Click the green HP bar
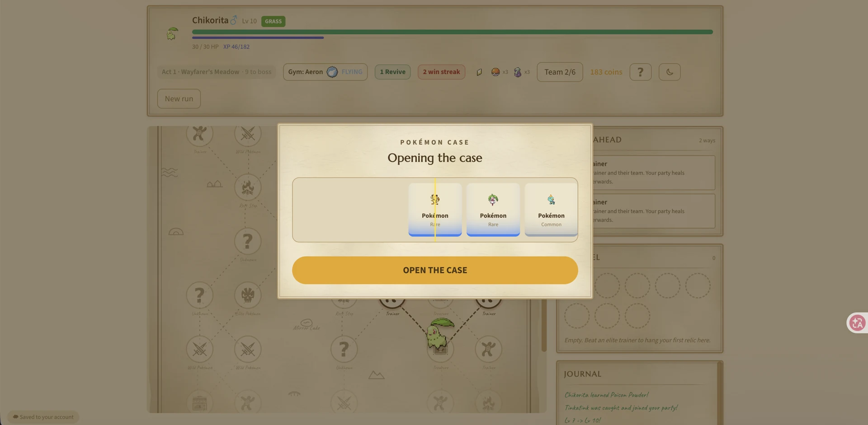Image resolution: width=868 pixels, height=425 pixels. (452, 32)
